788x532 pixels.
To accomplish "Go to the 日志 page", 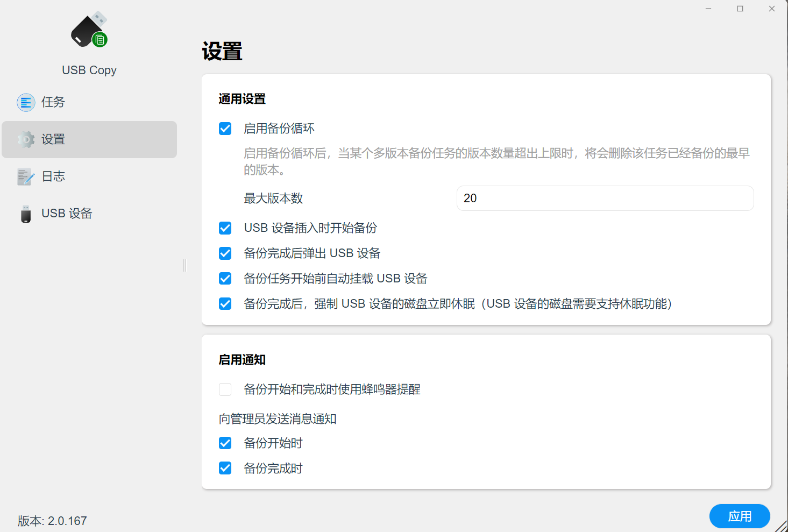I will click(x=89, y=176).
